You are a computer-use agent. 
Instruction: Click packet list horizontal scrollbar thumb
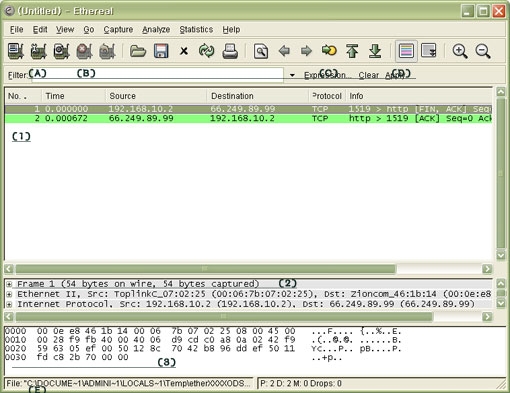(x=205, y=269)
